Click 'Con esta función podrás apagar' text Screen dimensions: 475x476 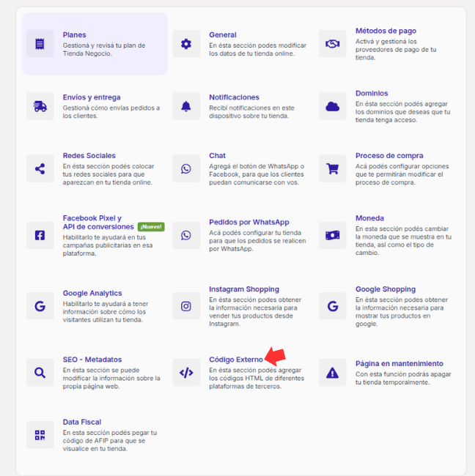click(x=403, y=379)
